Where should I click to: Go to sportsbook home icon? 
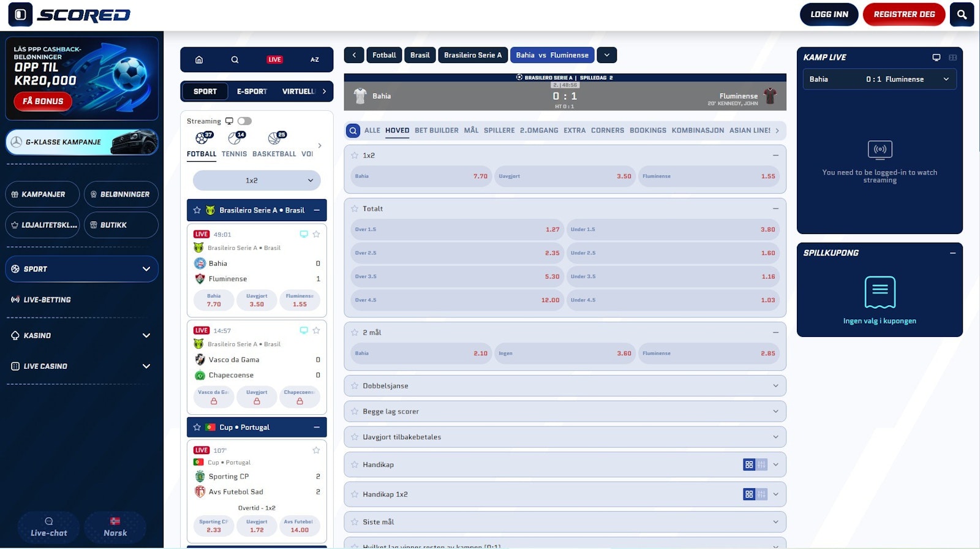click(199, 59)
